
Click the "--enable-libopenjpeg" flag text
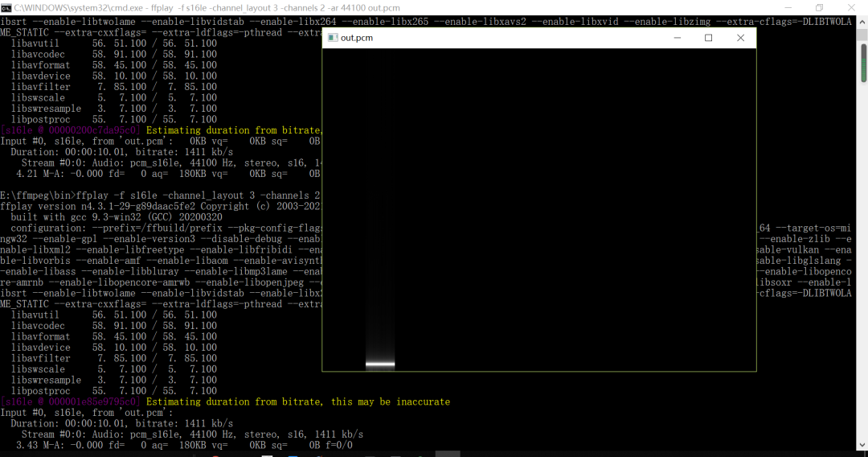pos(250,282)
